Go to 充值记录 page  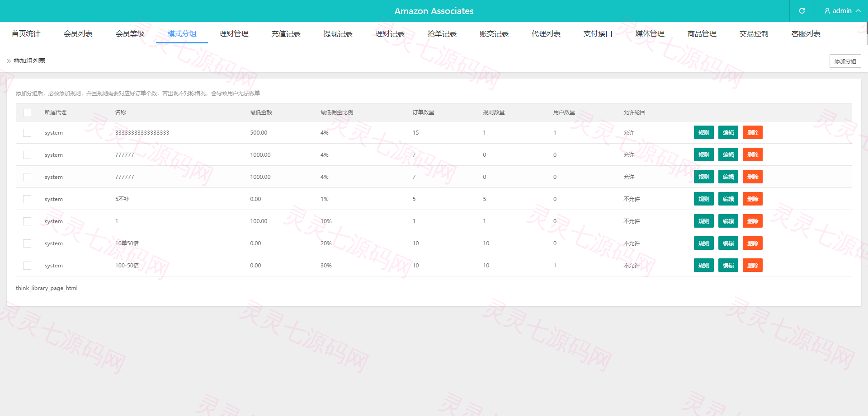(286, 33)
